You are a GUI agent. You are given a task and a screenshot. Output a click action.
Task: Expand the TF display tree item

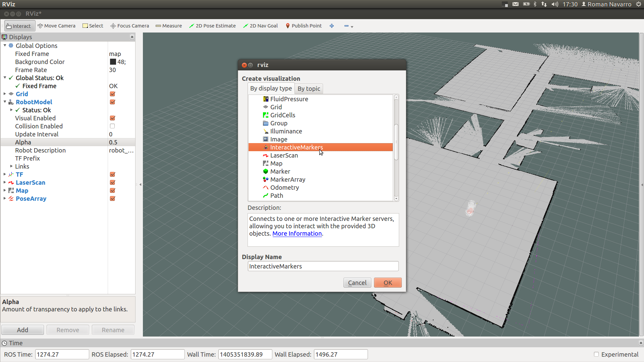tap(4, 174)
